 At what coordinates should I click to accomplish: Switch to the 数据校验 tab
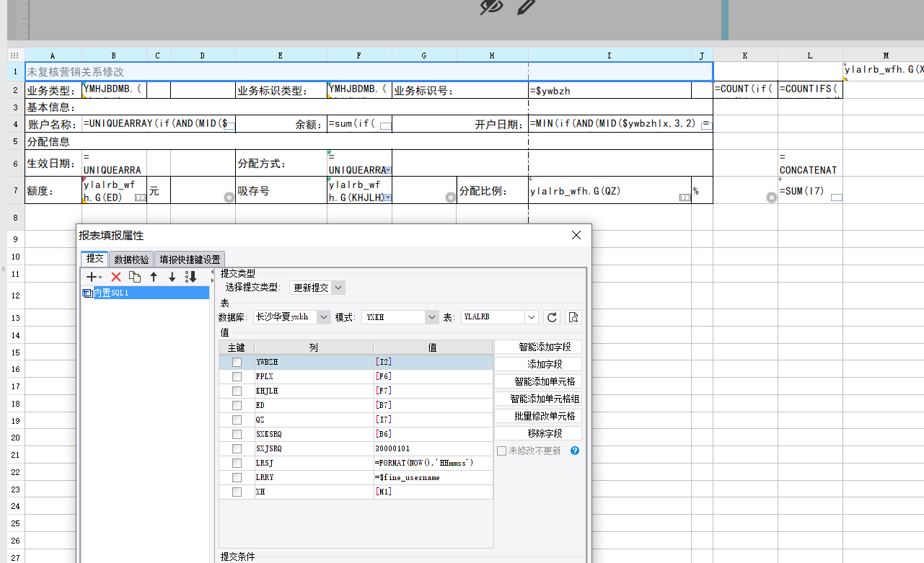pos(131,259)
